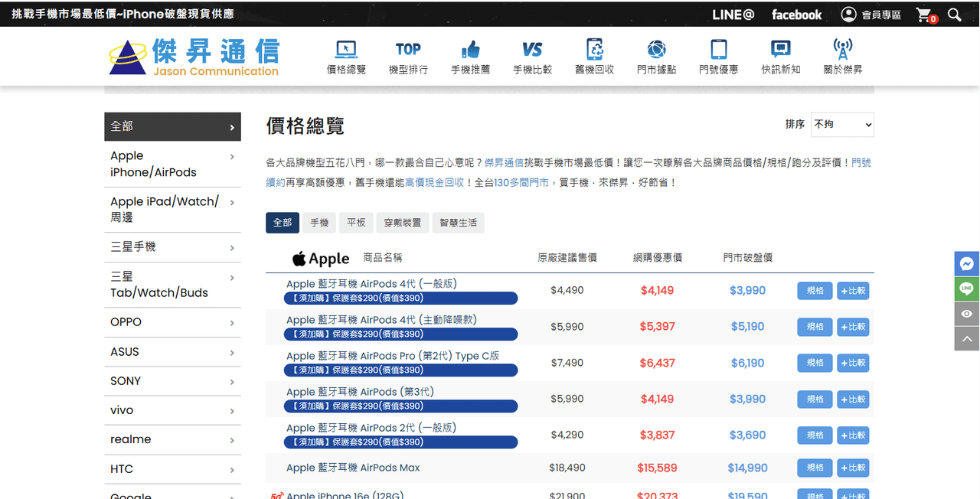Click 5G badge beside iPhone 16e
This screenshot has height=499, width=980.
276,496
